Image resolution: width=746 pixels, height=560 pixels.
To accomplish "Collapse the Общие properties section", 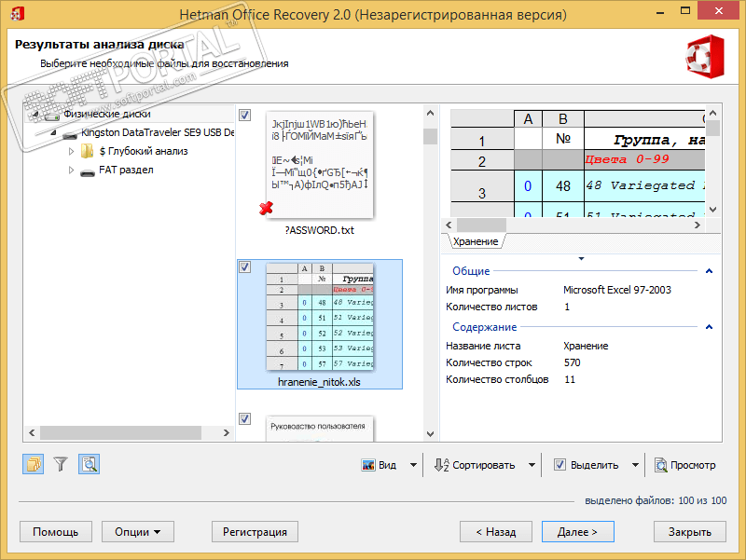I will coord(709,271).
